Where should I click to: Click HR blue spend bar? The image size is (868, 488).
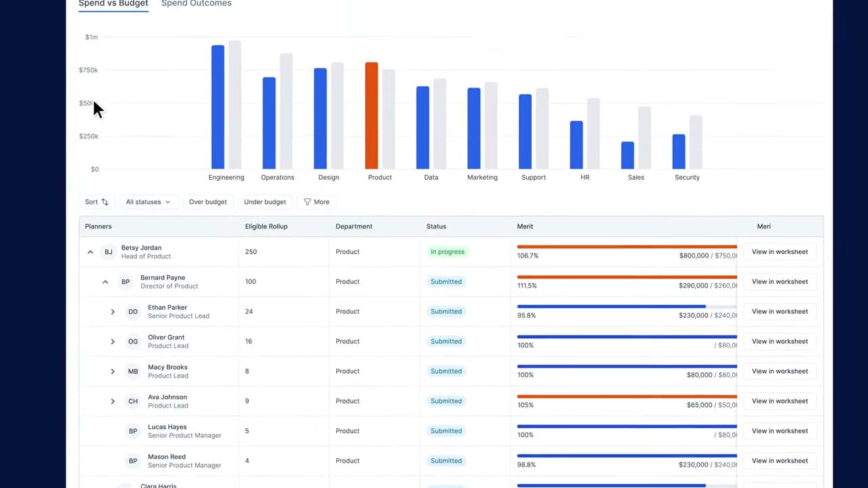pos(576,145)
